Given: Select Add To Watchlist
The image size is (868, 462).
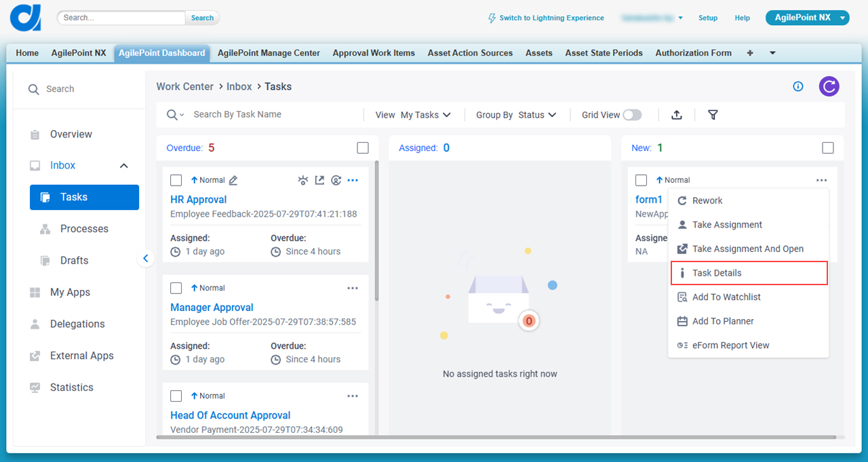Looking at the screenshot, I should coord(748,297).
